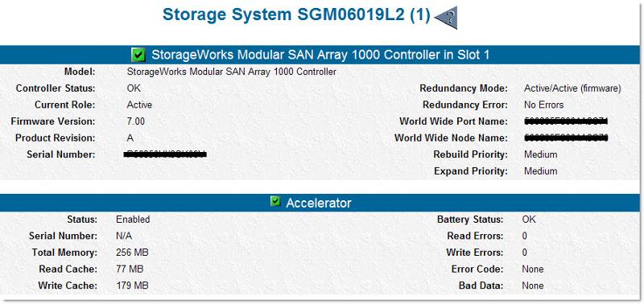Viewport: 644px width, 304px height.
Task: Click the Total Memory 256 MB value
Action: click(x=132, y=253)
